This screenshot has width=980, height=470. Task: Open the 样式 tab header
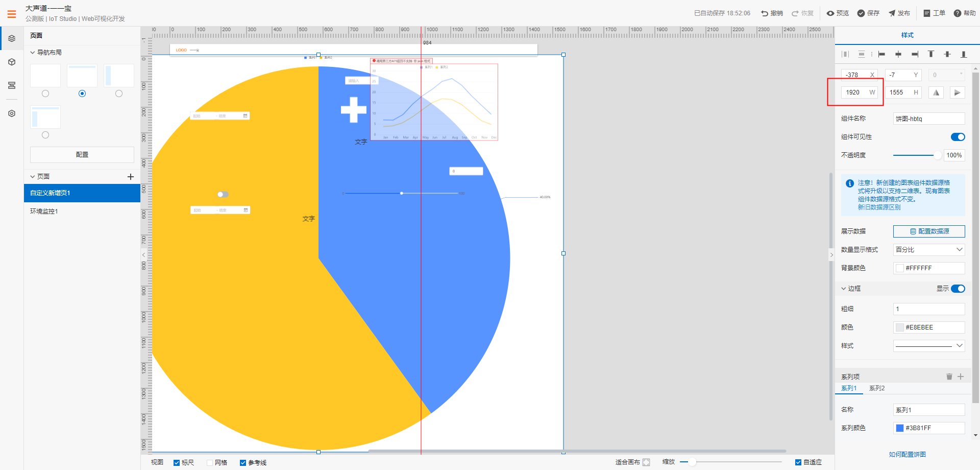pyautogui.click(x=907, y=35)
